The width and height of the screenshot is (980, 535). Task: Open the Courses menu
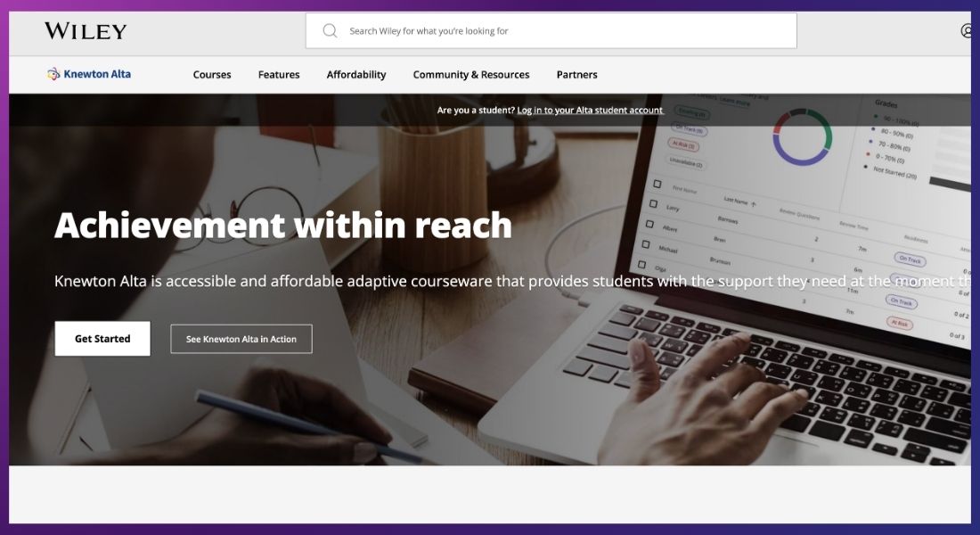click(212, 75)
